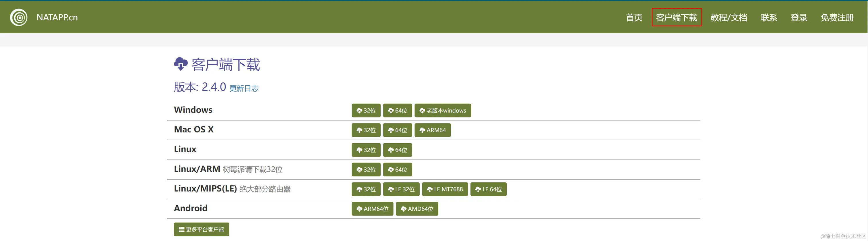Download 老版本windows client
The height and width of the screenshot is (241, 868).
tap(443, 111)
